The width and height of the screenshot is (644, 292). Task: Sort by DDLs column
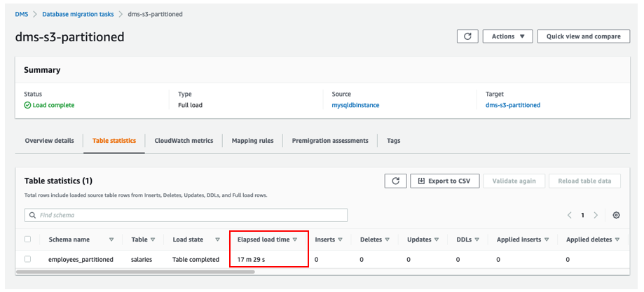pyautogui.click(x=476, y=239)
